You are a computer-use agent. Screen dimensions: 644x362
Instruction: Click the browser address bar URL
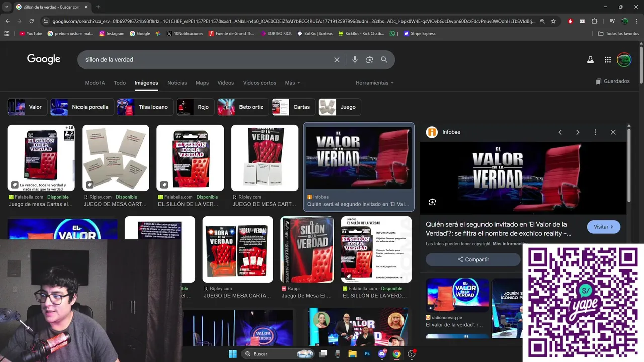click(x=294, y=21)
